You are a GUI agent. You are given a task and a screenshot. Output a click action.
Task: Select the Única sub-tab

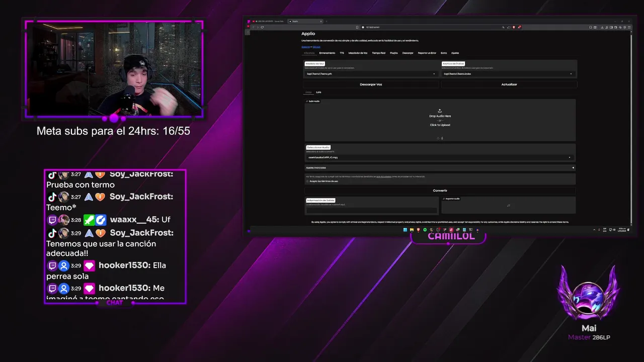click(x=308, y=92)
